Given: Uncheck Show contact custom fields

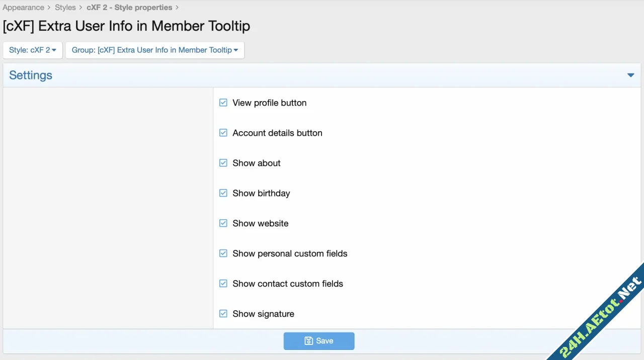Looking at the screenshot, I should tap(223, 284).
